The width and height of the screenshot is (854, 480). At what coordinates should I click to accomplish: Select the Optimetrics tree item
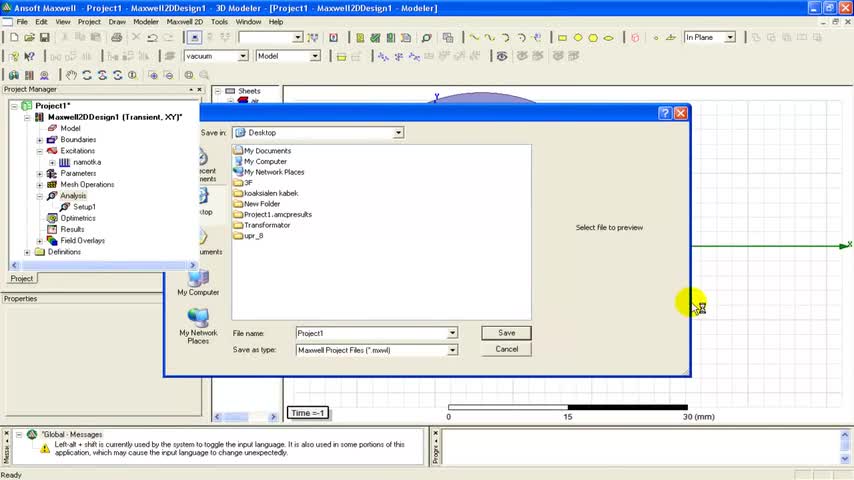point(78,218)
